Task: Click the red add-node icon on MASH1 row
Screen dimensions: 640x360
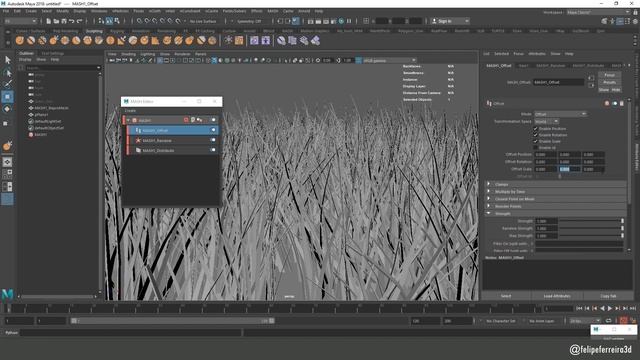Action: coord(186,120)
